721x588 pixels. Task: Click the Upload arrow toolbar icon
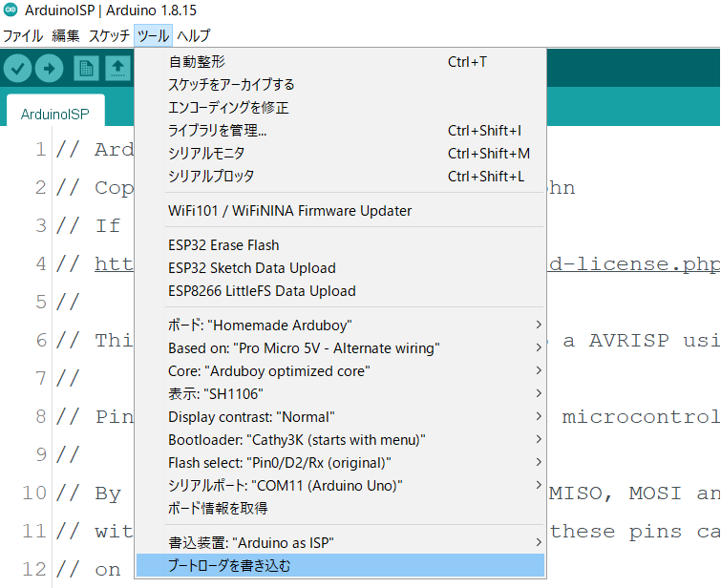(x=49, y=69)
